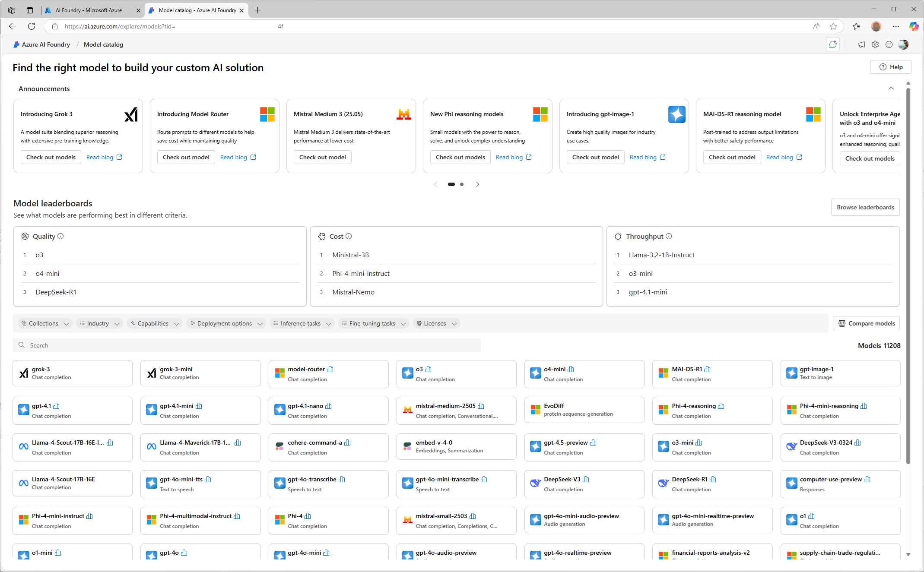This screenshot has height=572, width=924.
Task: Close the AI Foundry - Microsoft Azure tab
Action: point(138,10)
